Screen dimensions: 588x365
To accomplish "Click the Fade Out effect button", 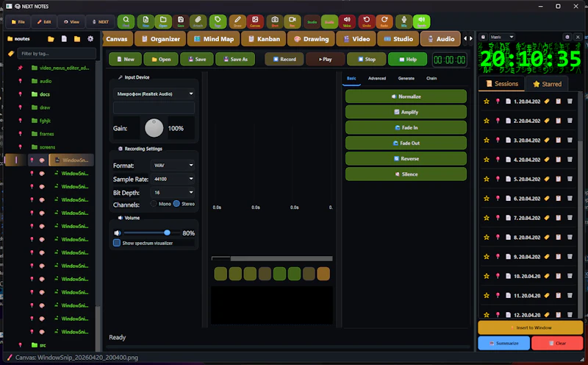I will click(406, 143).
